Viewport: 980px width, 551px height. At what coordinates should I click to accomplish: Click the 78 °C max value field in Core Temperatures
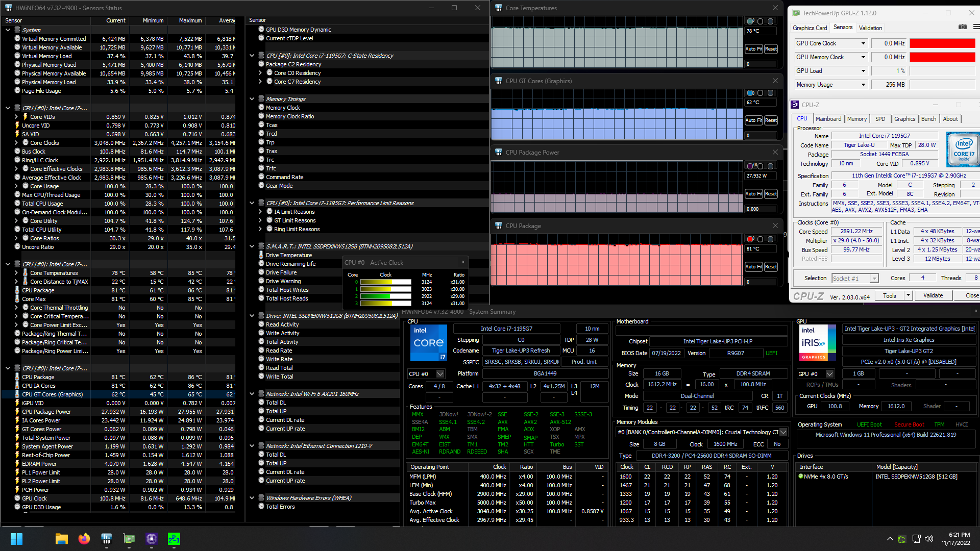pos(761,31)
